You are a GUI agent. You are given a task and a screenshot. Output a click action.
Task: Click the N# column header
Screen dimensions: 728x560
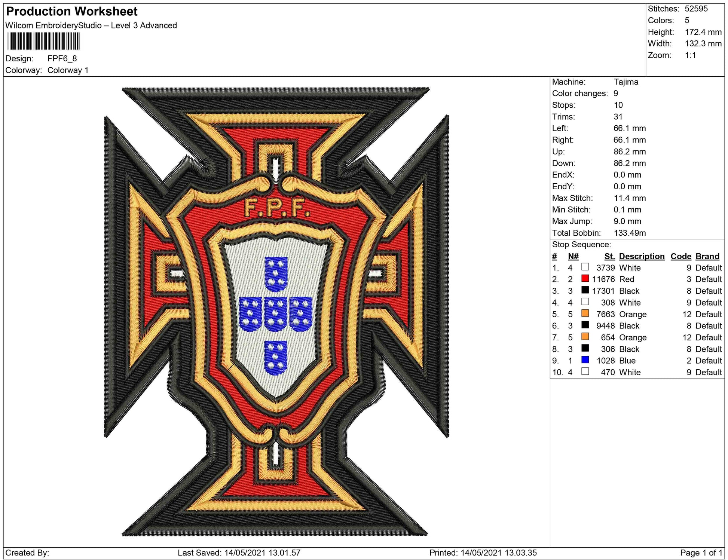point(573,256)
